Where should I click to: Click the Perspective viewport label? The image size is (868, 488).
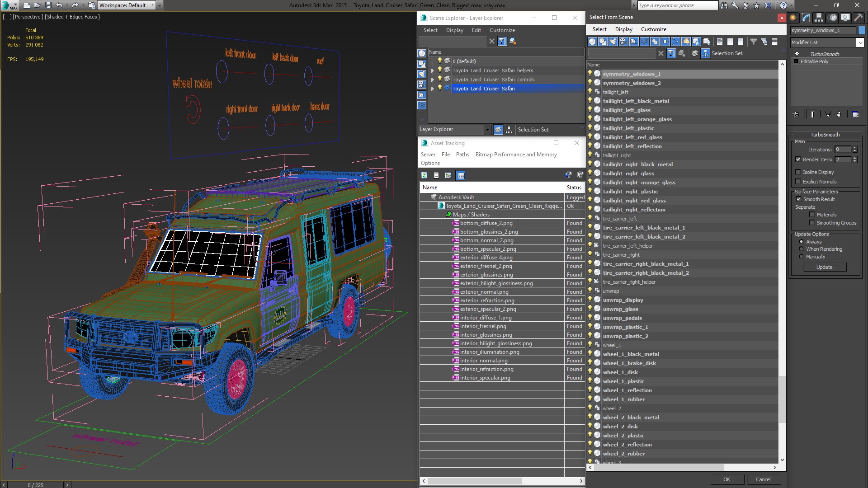pyautogui.click(x=28, y=17)
